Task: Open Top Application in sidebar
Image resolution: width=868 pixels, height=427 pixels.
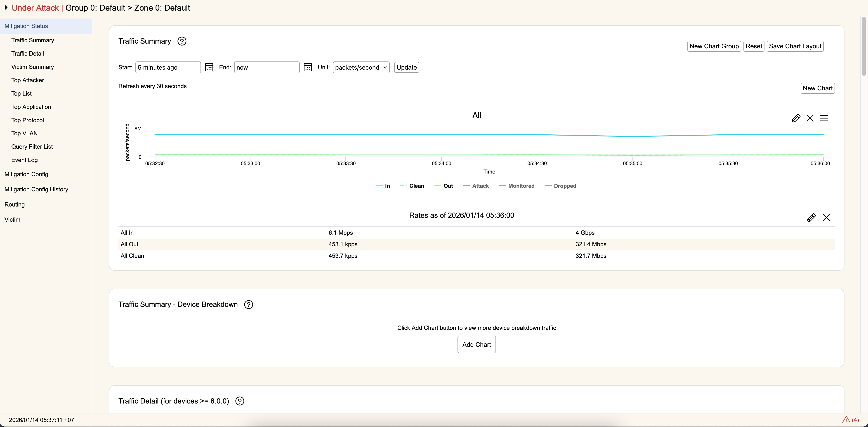Action: point(31,107)
